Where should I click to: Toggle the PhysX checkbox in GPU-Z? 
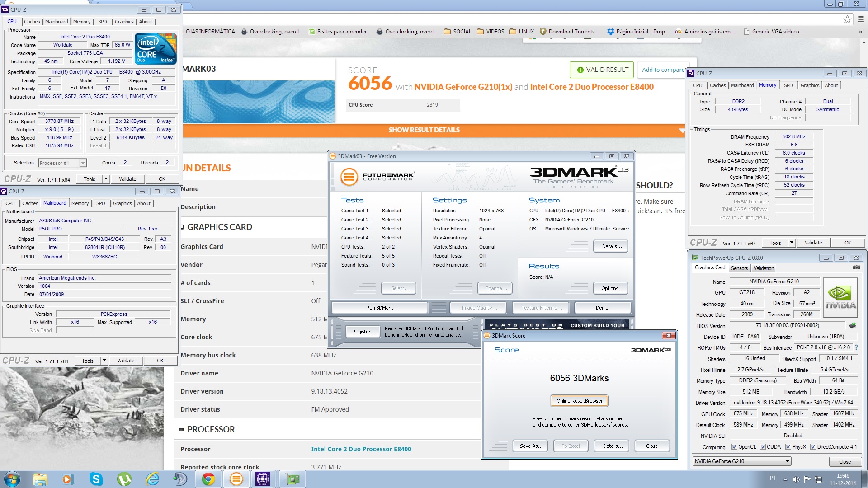click(788, 447)
